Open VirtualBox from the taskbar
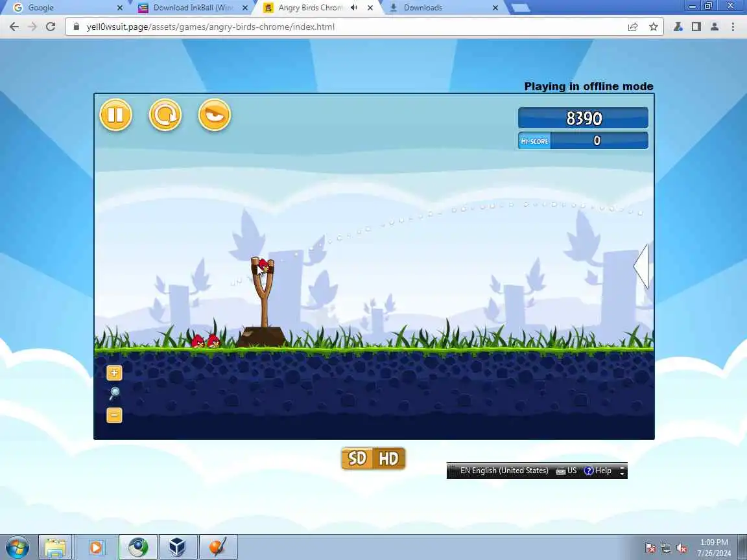 tap(178, 547)
